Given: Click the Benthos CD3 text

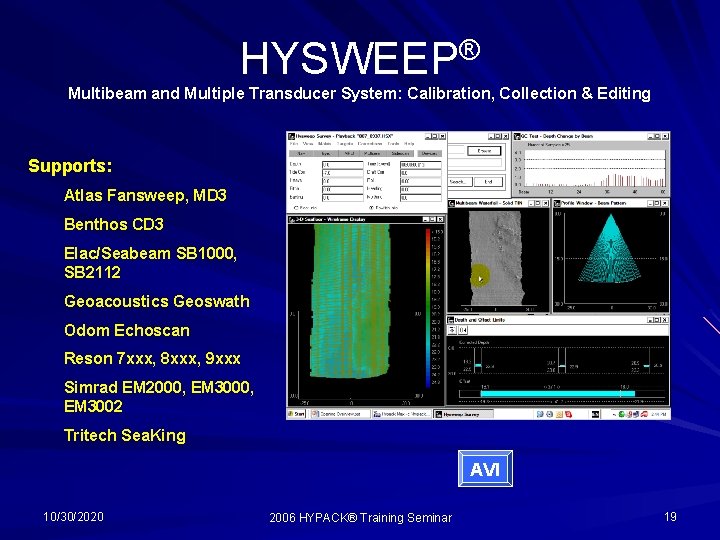Looking at the screenshot, I should [114, 224].
